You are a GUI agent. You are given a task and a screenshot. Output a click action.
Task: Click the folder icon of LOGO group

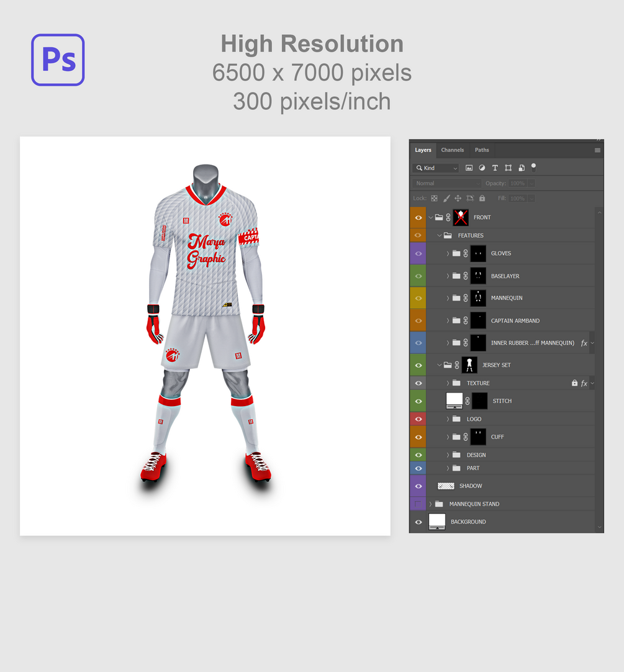click(x=456, y=419)
